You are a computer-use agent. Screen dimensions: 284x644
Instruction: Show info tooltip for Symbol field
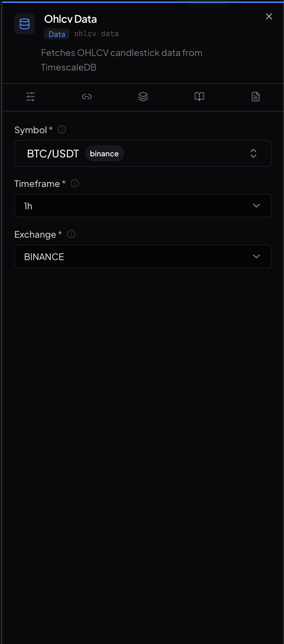pyautogui.click(x=62, y=129)
